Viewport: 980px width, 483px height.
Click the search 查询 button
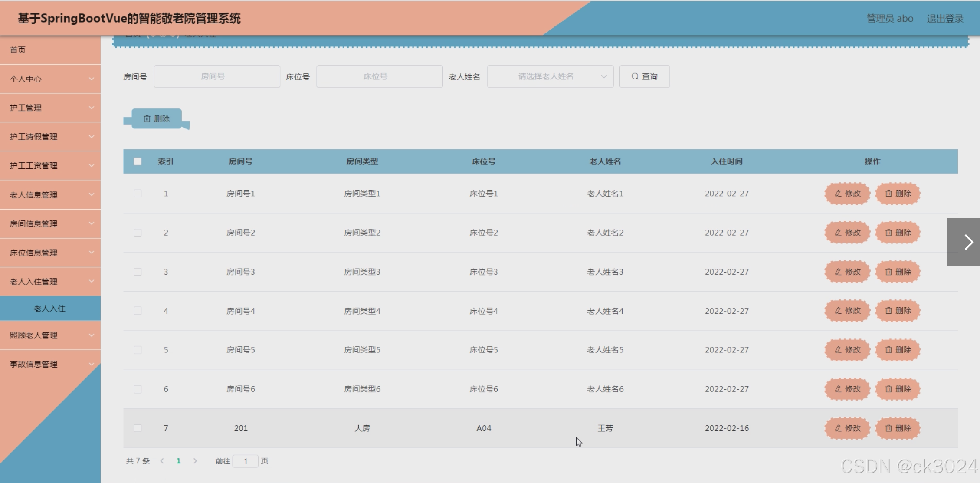click(x=644, y=76)
